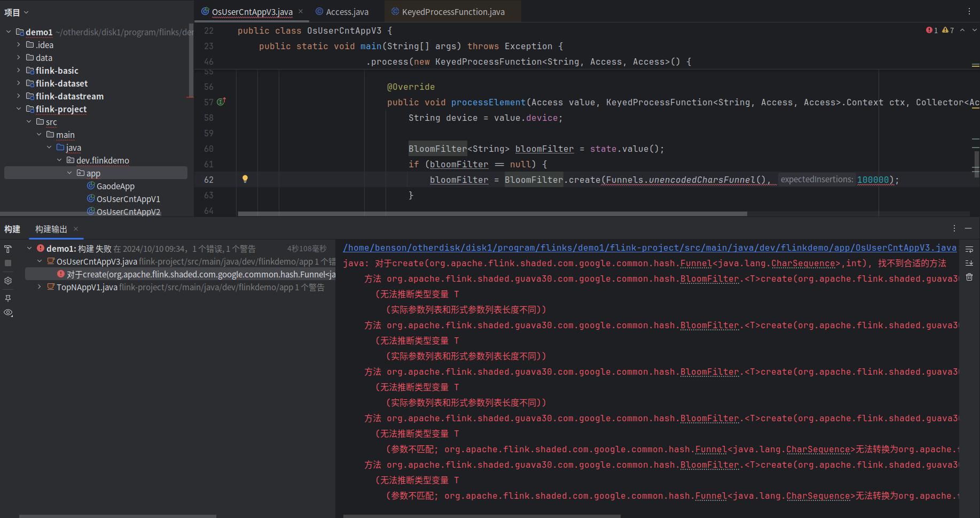Select OsUserCntAppV2 in project tree
Viewport: 980px width, 518px height.
point(128,212)
